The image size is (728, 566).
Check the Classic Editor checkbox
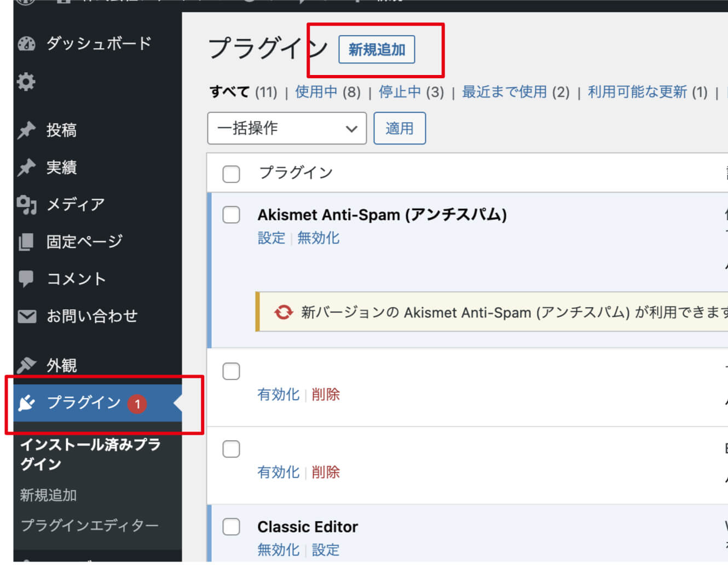pyautogui.click(x=231, y=527)
